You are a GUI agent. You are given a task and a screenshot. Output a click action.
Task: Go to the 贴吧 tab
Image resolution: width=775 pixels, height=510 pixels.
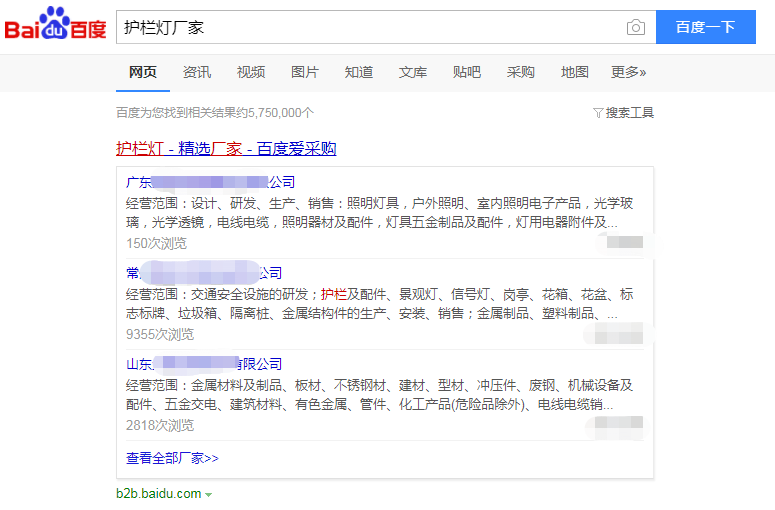point(467,72)
